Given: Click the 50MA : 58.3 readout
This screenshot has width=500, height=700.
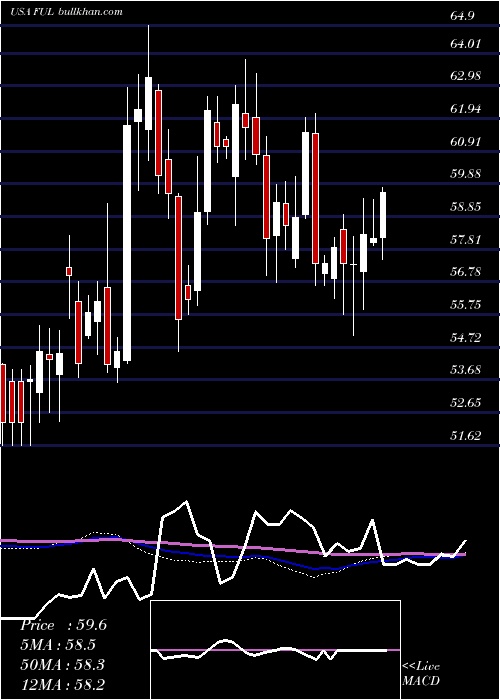Looking at the screenshot, I should click(62, 664).
